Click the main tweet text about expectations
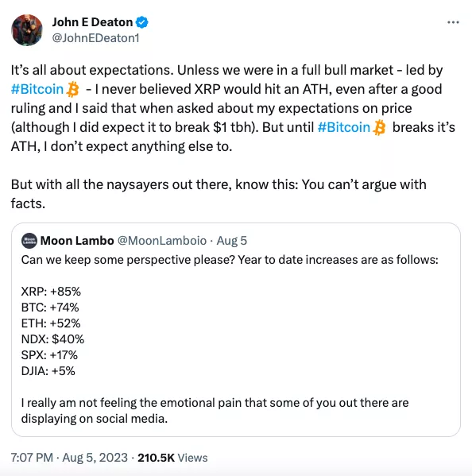472x476 pixels. tap(233, 108)
